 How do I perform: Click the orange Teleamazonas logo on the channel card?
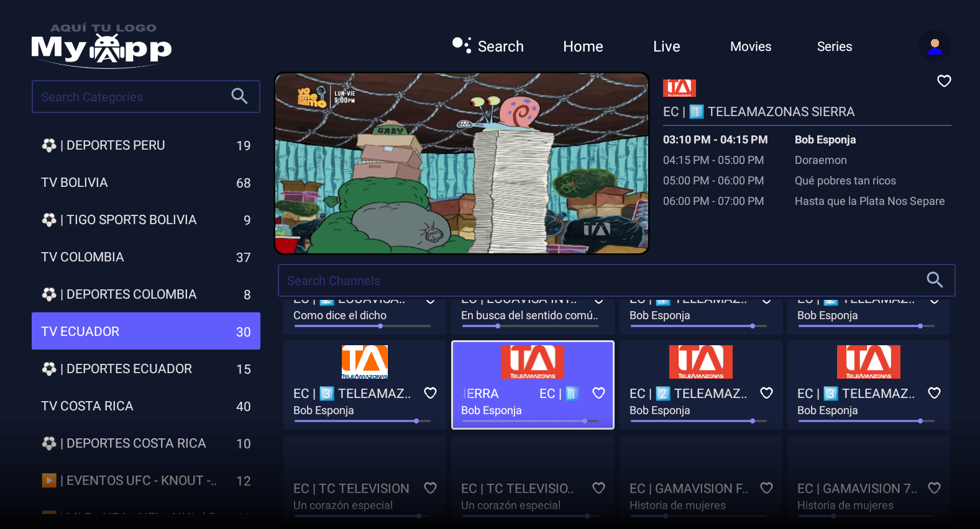pyautogui.click(x=365, y=362)
